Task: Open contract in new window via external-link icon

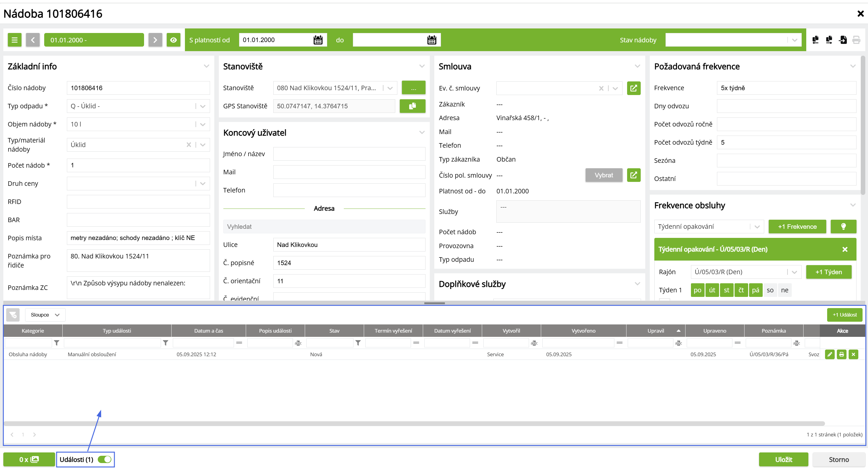Action: tap(633, 88)
